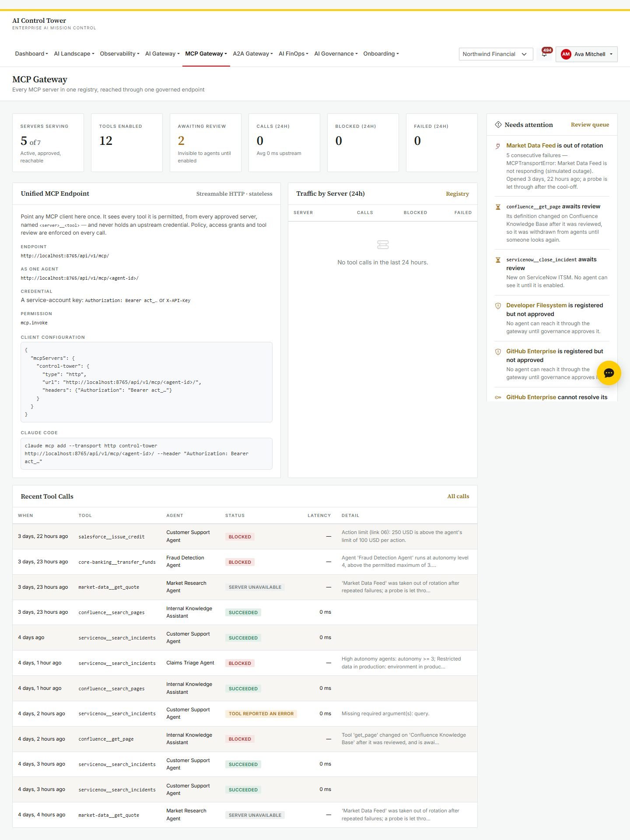Image resolution: width=630 pixels, height=840 pixels.
Task: Click hourglass icon beside confluence__get_page awaits review
Action: point(498,207)
